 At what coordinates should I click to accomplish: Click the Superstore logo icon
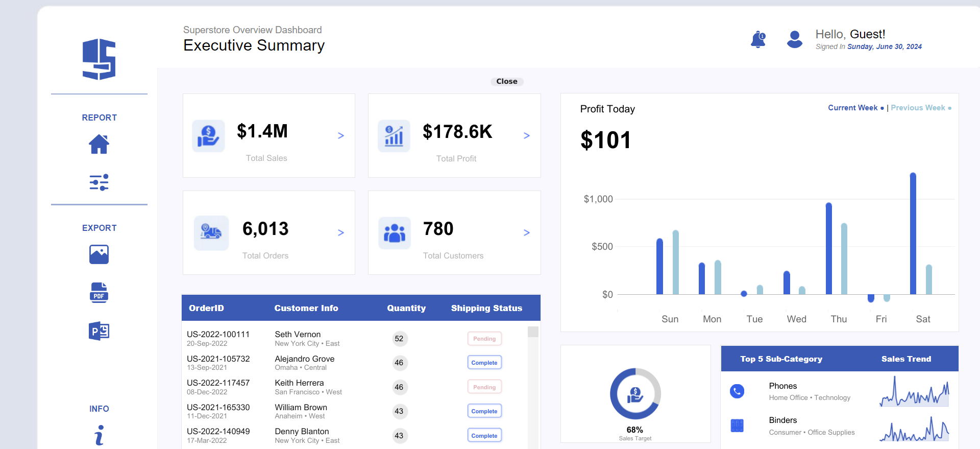point(99,59)
